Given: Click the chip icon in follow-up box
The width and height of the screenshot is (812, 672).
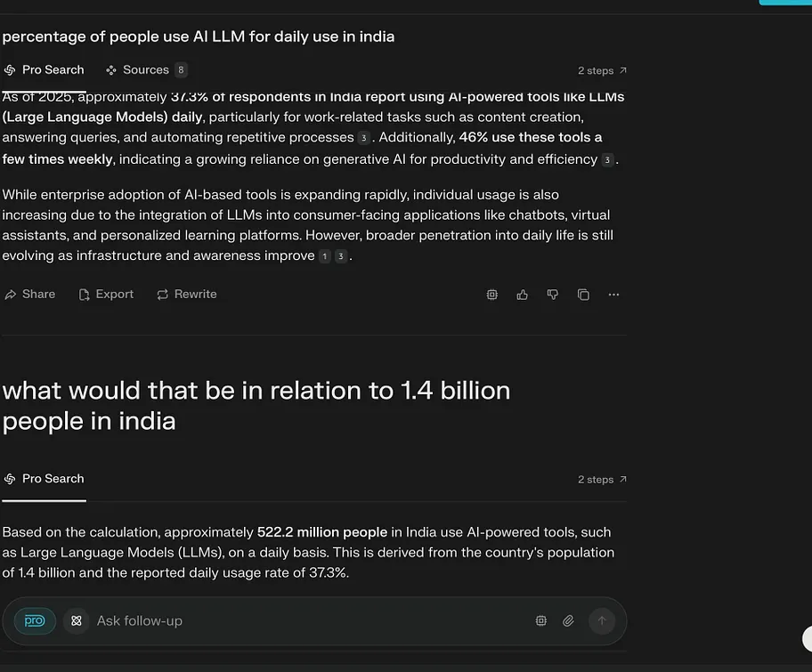Looking at the screenshot, I should click(x=540, y=621).
